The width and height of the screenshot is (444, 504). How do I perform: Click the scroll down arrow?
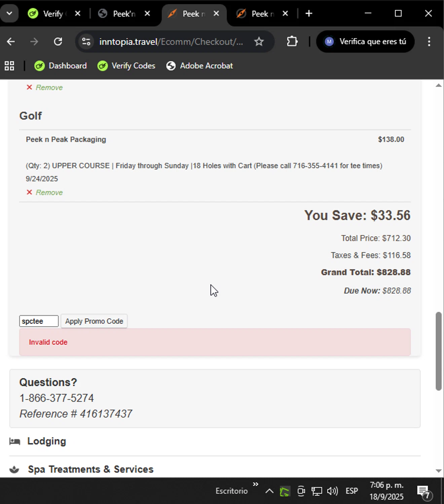click(438, 471)
